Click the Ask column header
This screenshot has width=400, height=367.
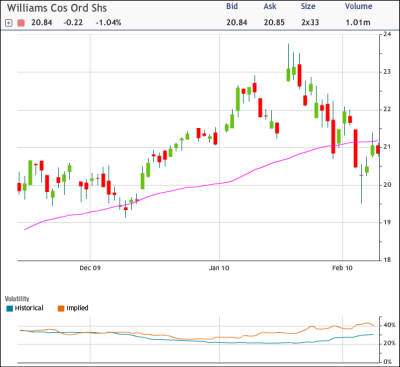click(x=270, y=6)
